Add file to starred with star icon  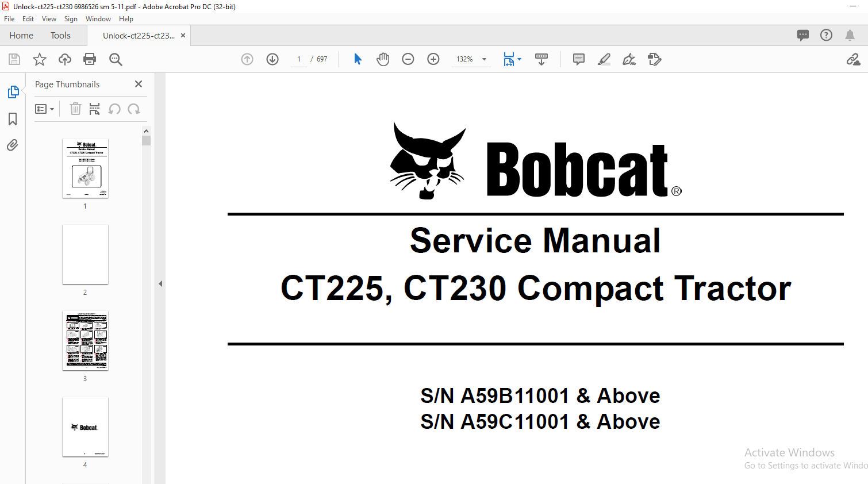click(40, 59)
